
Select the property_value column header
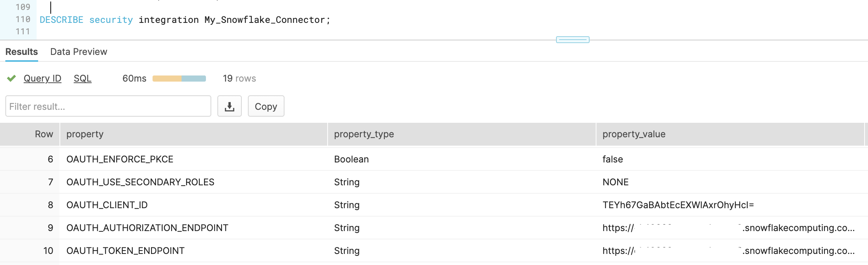pos(634,134)
